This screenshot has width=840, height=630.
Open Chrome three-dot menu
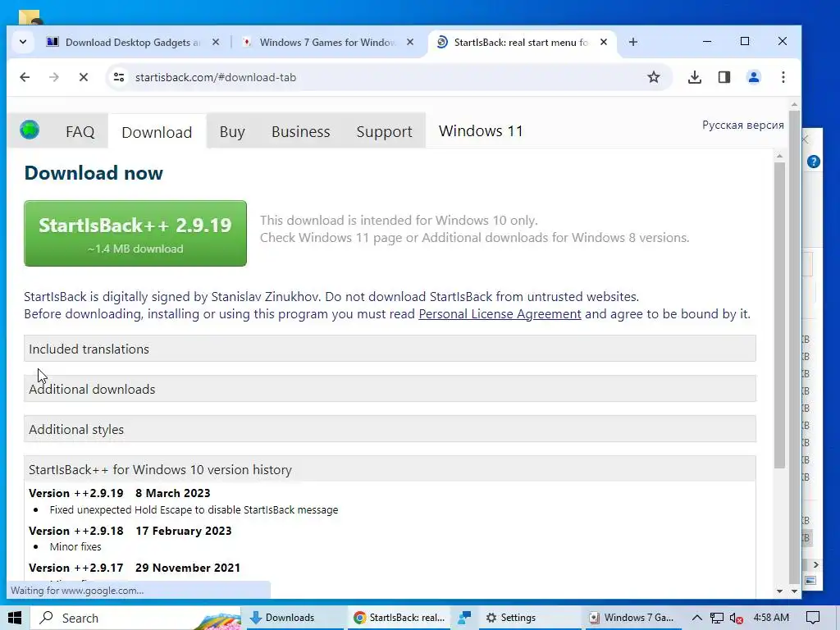click(x=783, y=77)
